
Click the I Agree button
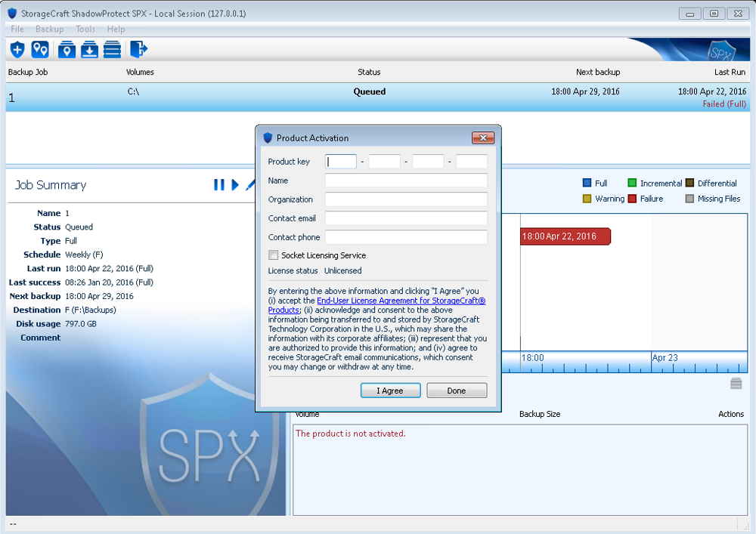390,390
